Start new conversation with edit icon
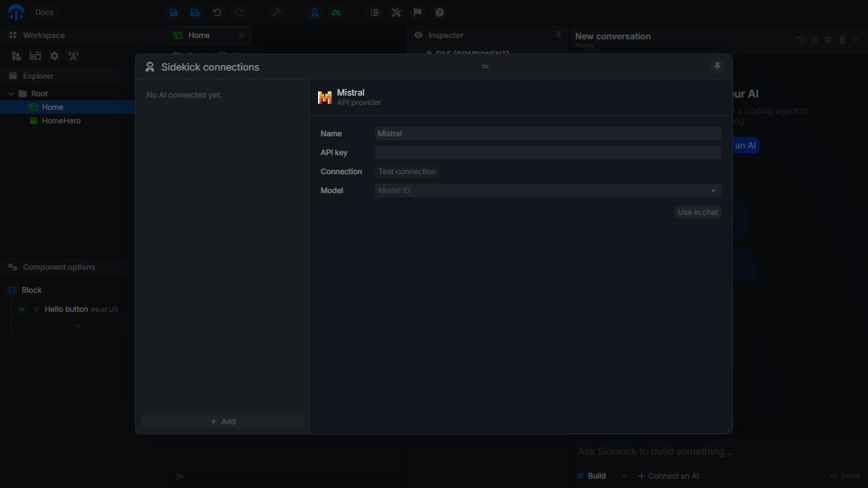The height and width of the screenshot is (488, 868). pos(814,40)
